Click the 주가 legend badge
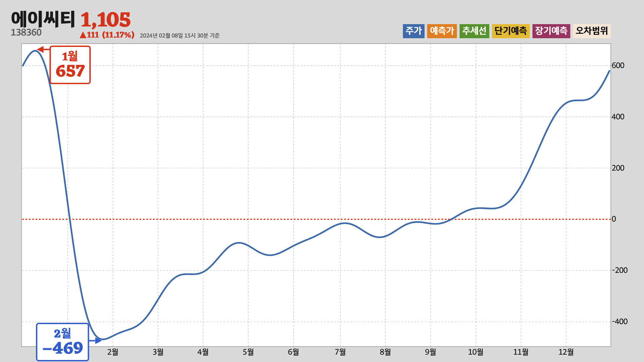 (x=414, y=31)
